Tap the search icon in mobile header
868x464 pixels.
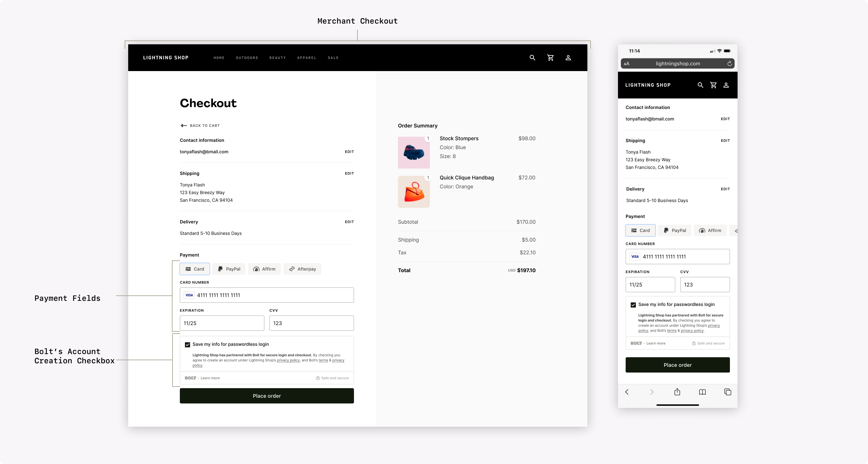(x=701, y=85)
